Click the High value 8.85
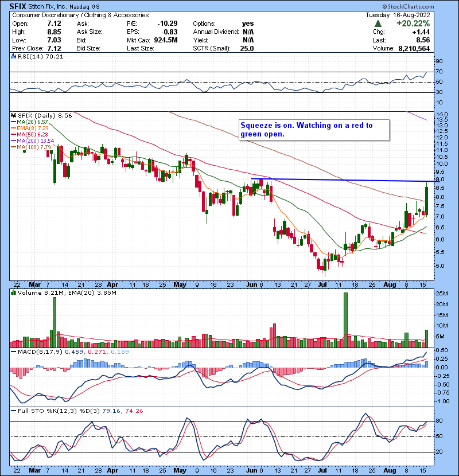 [x=54, y=32]
